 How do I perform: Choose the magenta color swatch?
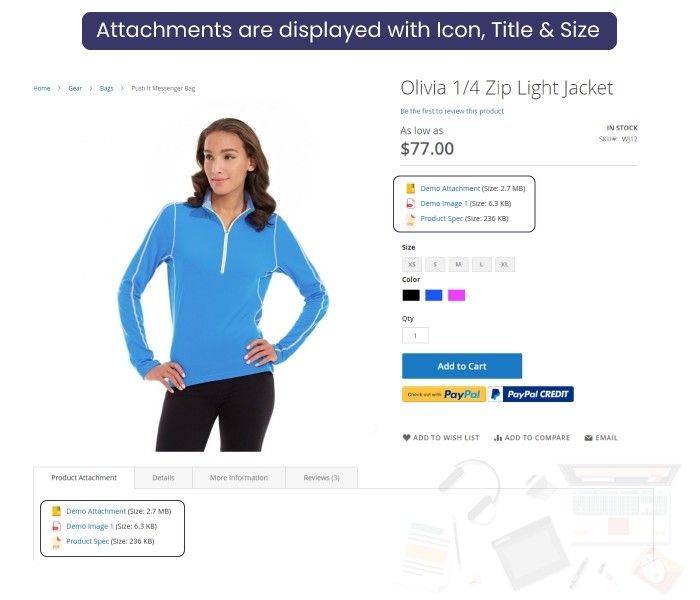457,295
